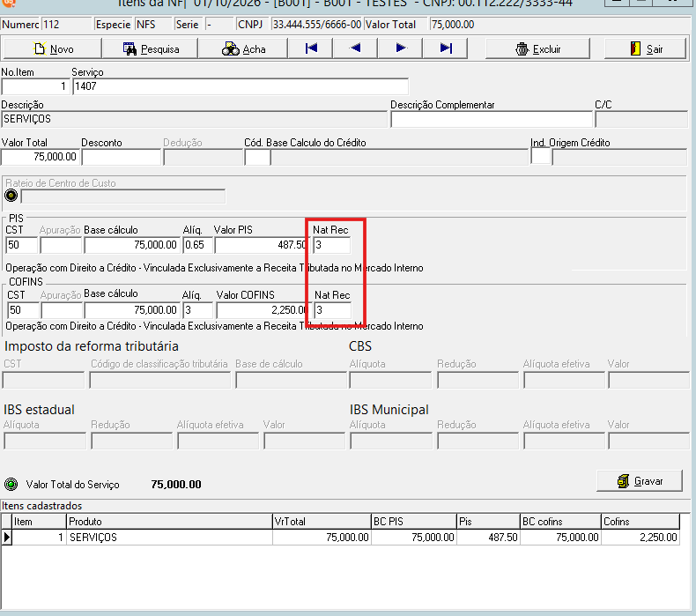
Task: Toggle Rateio de Centro de Custo indicator
Action: [11, 196]
